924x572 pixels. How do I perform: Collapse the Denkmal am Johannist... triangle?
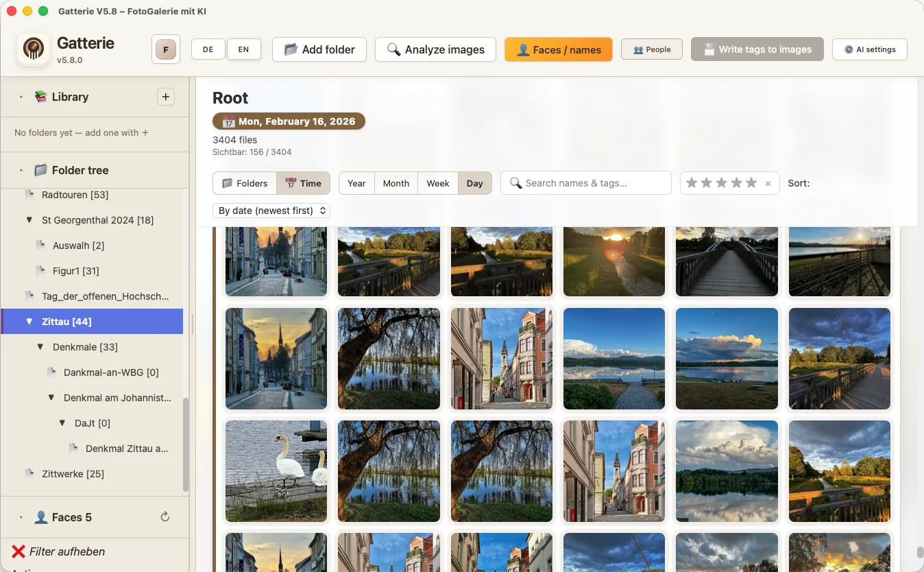pos(51,398)
